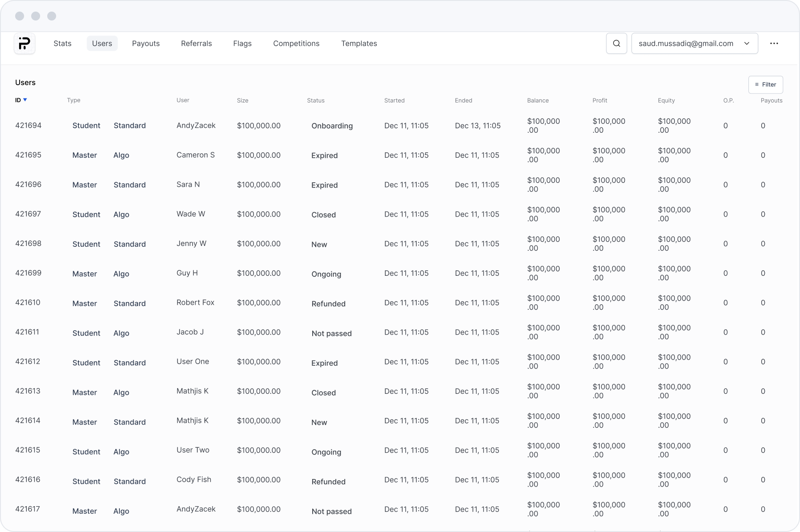The image size is (800, 532).
Task: Open the Referrals tab
Action: coord(196,44)
